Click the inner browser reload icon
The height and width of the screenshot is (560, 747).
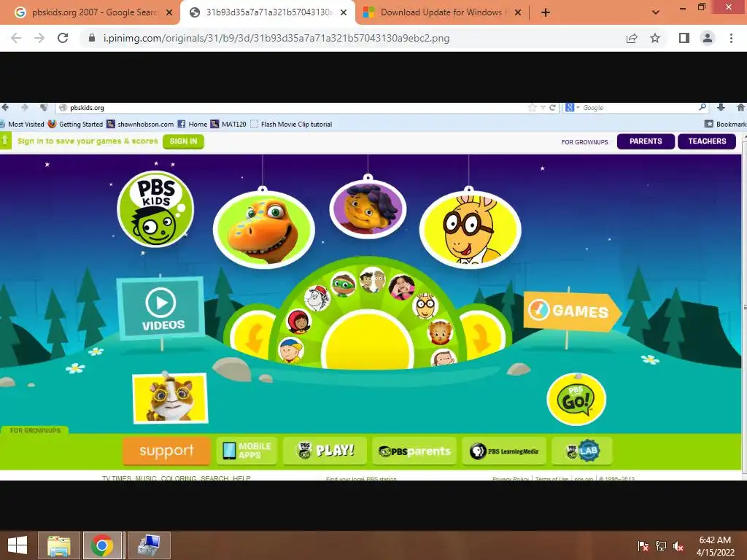pos(552,108)
